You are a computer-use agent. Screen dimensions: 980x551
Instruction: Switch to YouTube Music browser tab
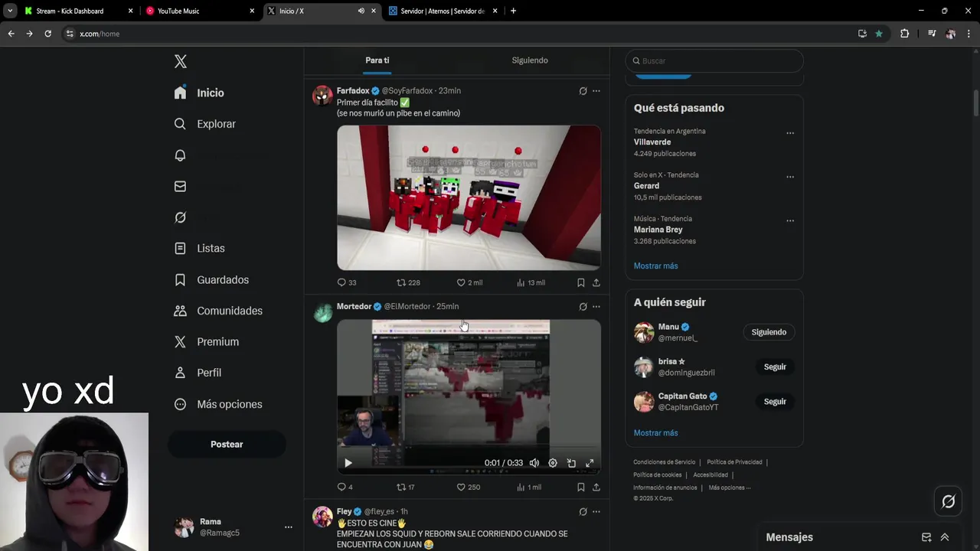(199, 11)
